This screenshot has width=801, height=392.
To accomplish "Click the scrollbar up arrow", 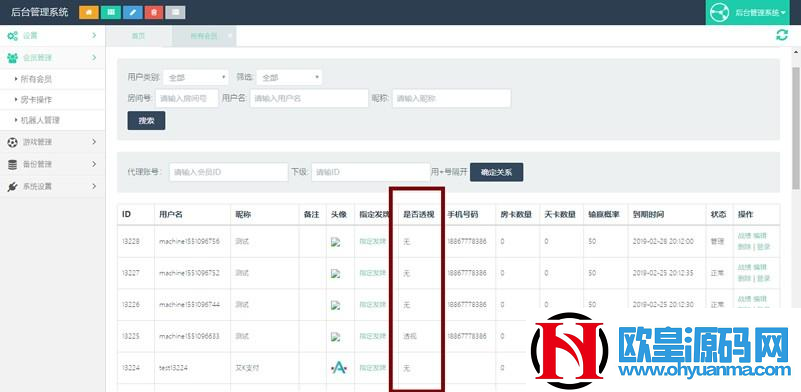I will 796,52.
